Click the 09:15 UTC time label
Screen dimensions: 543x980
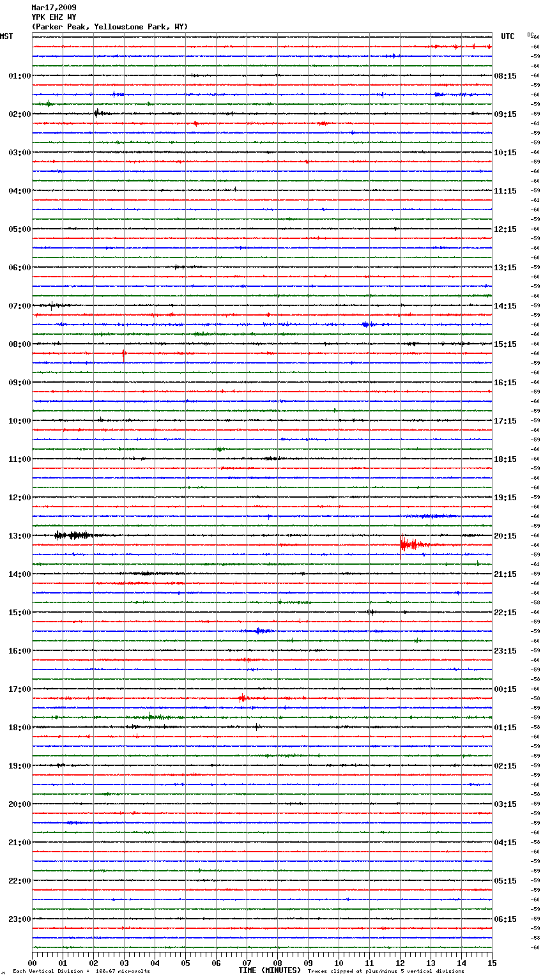click(x=505, y=114)
